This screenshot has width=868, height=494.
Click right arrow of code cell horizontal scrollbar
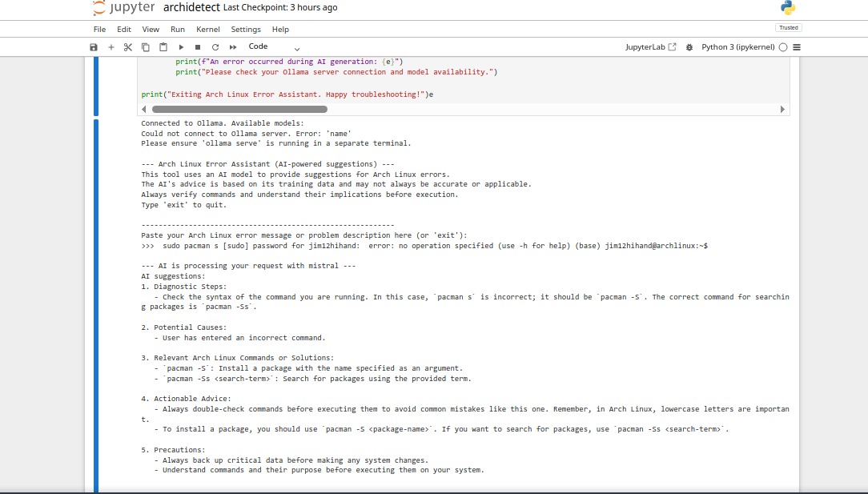tap(782, 109)
